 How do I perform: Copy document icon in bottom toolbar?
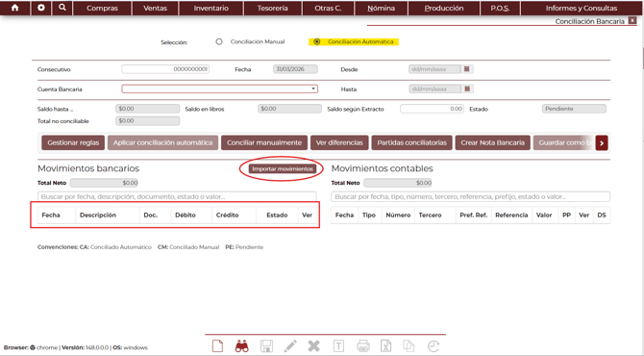click(x=409, y=346)
